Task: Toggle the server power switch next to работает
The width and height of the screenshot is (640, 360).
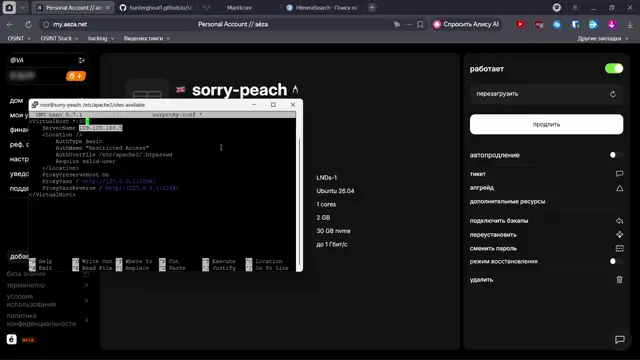Action: click(614, 69)
